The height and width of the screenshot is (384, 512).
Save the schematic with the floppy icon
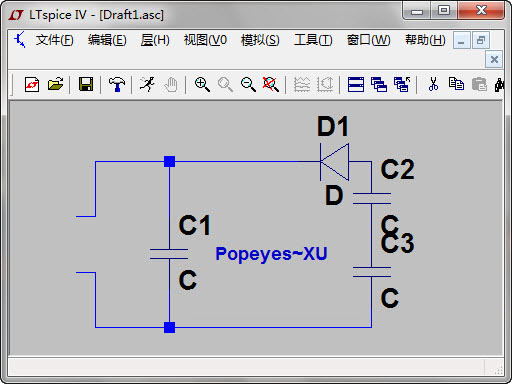(86, 84)
